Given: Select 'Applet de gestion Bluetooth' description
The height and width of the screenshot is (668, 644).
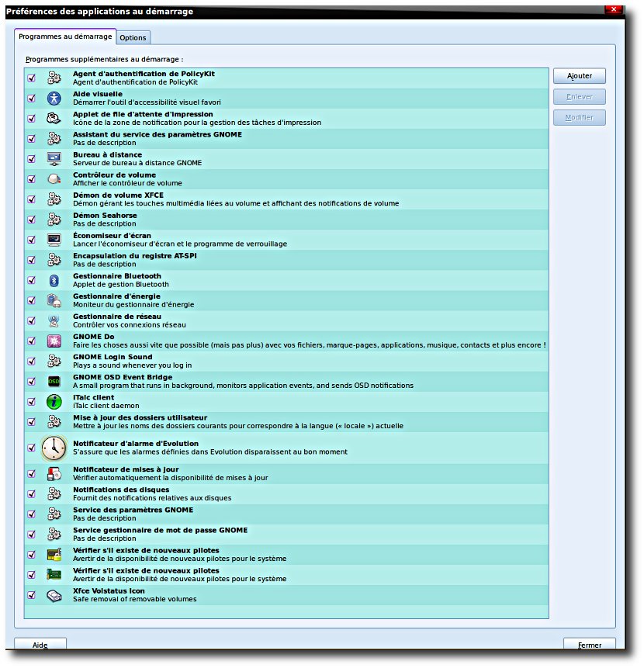Looking at the screenshot, I should [121, 285].
